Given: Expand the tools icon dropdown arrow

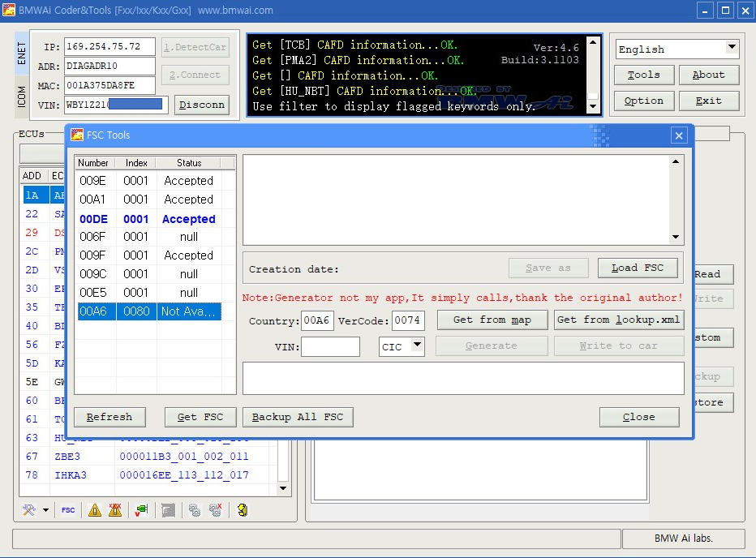Looking at the screenshot, I should coord(45,510).
